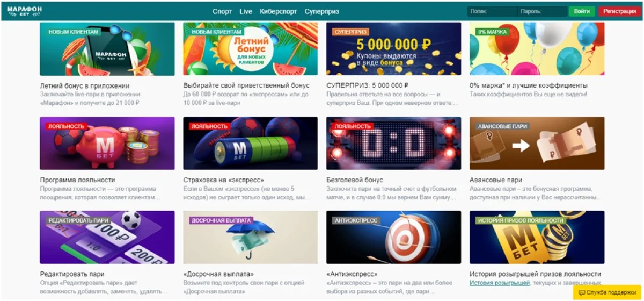Viewport: 644px width, 301px height.
Task: Open the Летний бонус в приложении banner
Action: click(x=107, y=49)
